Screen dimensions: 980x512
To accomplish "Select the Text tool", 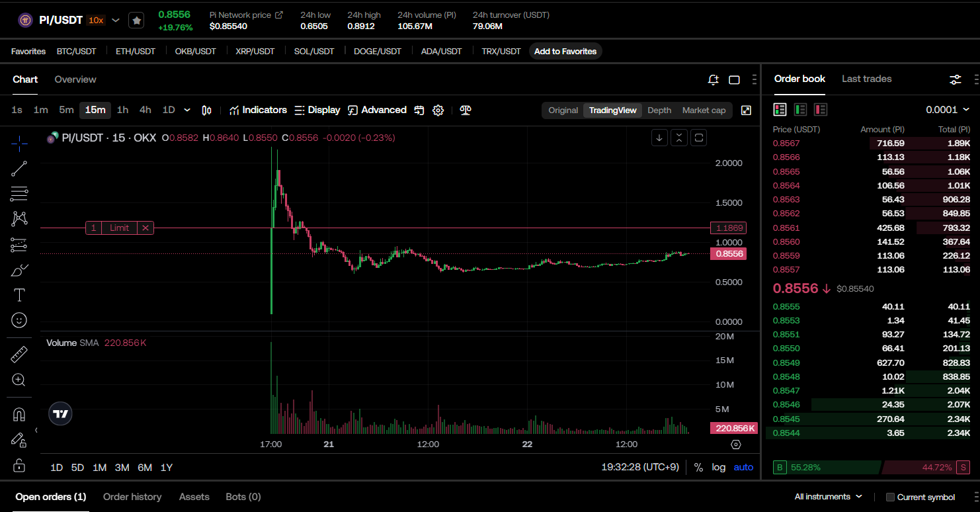I will point(19,295).
